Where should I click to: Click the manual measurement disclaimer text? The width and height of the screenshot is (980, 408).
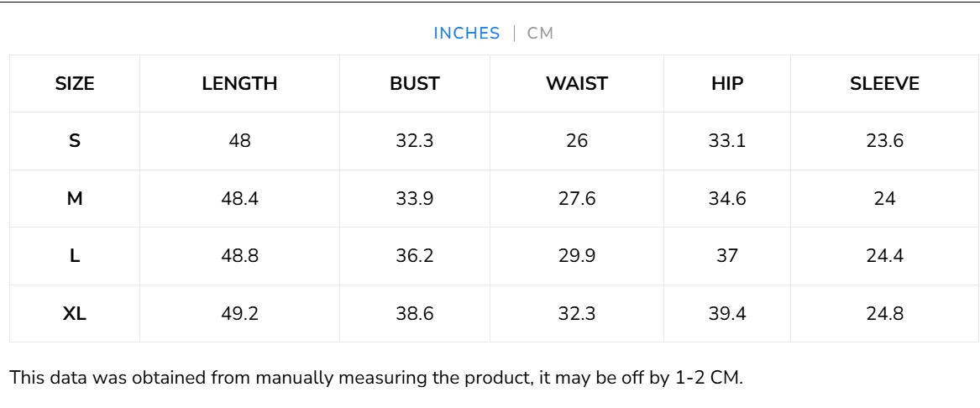pyautogui.click(x=376, y=378)
